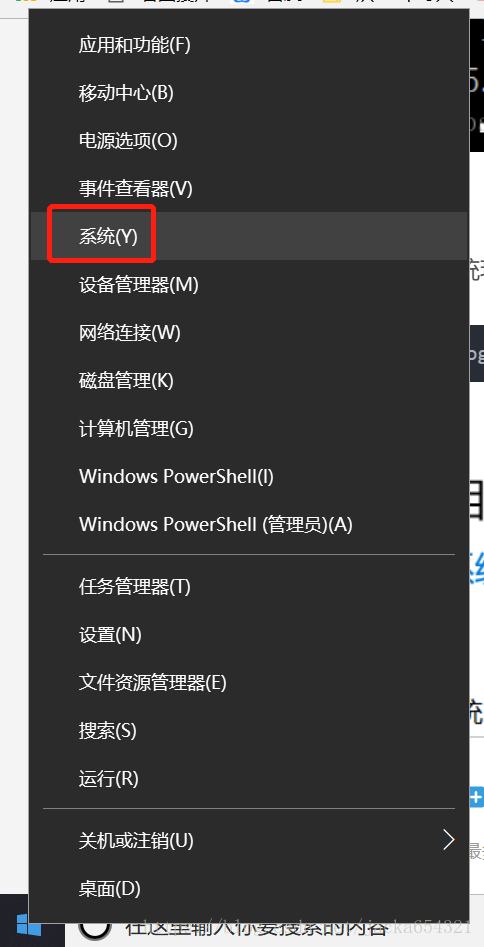
Task: Open 设备管理器(M)
Action: point(249,284)
